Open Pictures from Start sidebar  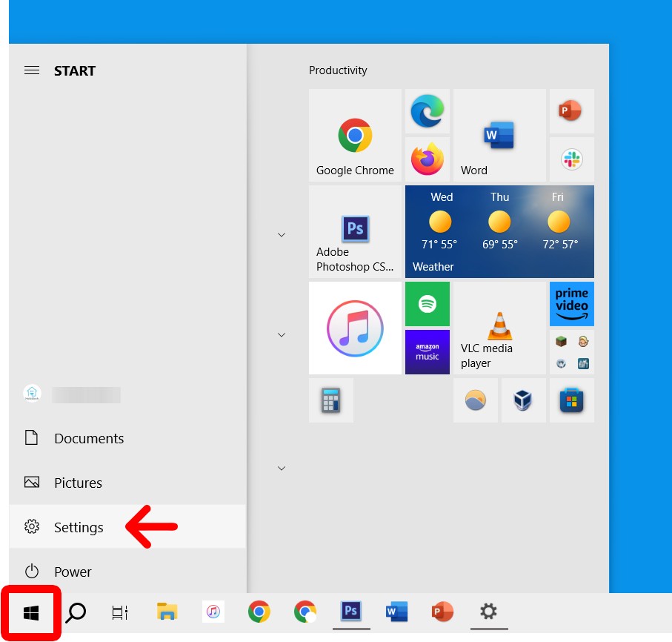coord(127,483)
